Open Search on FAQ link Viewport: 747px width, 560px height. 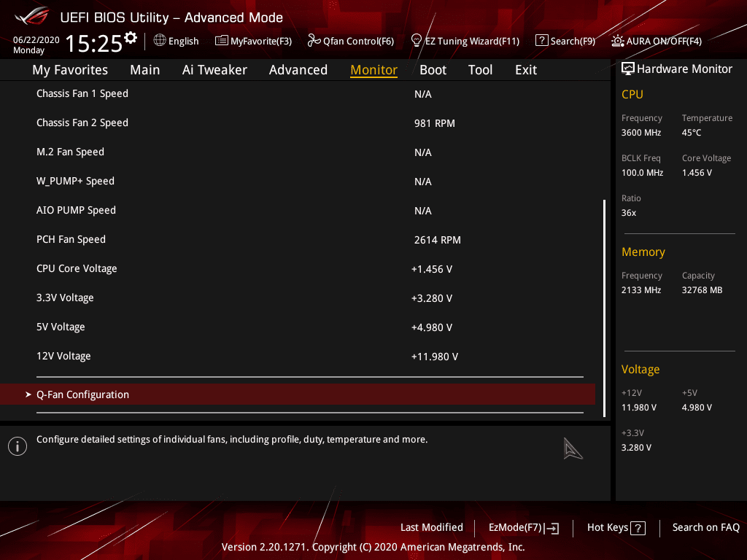[x=705, y=527]
